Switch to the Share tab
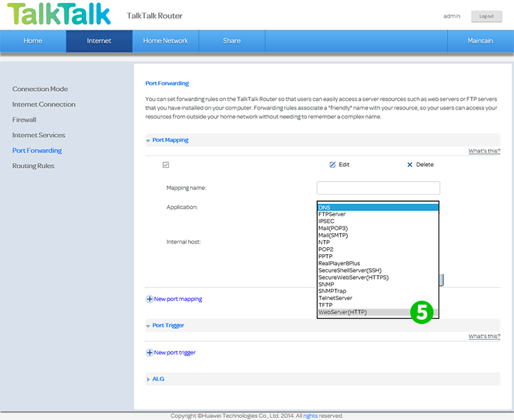Screen dimensions: 514x420 [x=232, y=41]
